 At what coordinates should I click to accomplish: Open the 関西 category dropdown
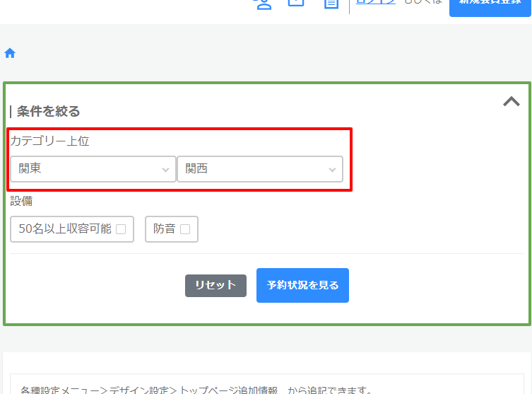260,169
